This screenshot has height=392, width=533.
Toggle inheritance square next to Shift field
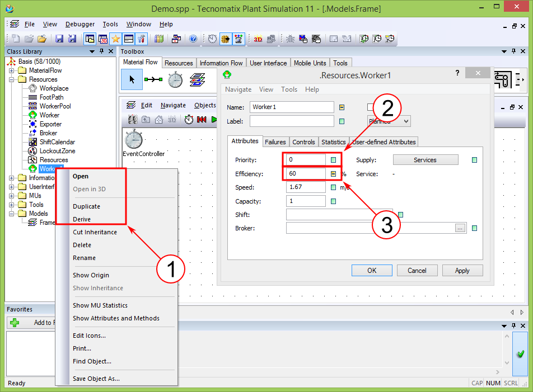click(x=400, y=215)
